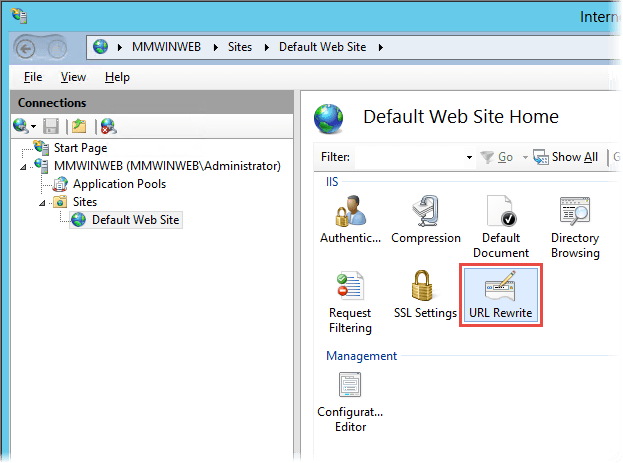This screenshot has height=463, width=623.
Task: Click the Show All button
Action: coord(566,157)
